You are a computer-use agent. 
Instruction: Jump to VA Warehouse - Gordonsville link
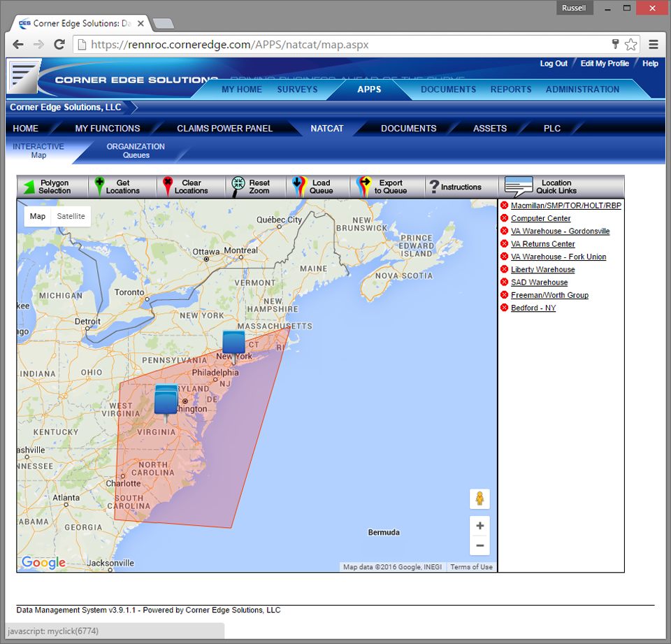click(560, 231)
